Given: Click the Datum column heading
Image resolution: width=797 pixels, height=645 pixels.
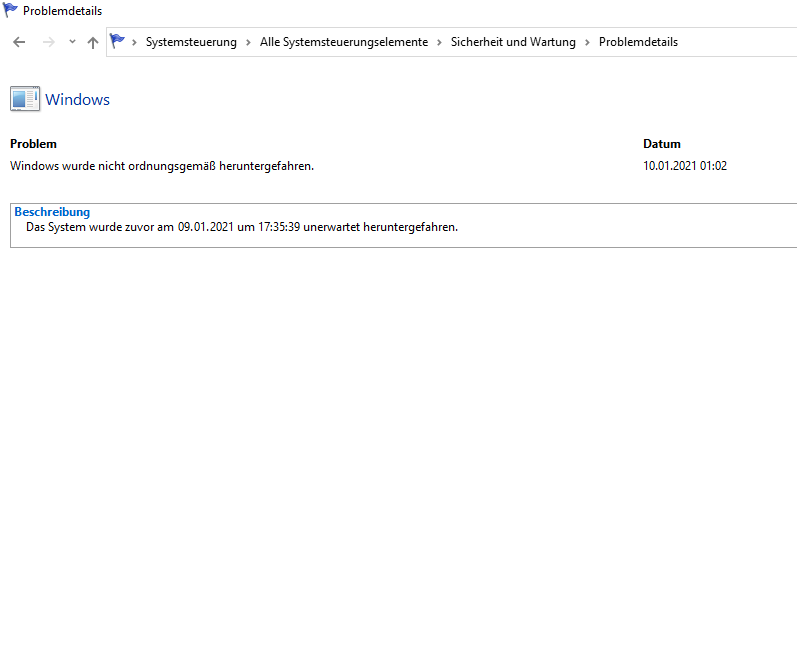Looking at the screenshot, I should pyautogui.click(x=661, y=144).
